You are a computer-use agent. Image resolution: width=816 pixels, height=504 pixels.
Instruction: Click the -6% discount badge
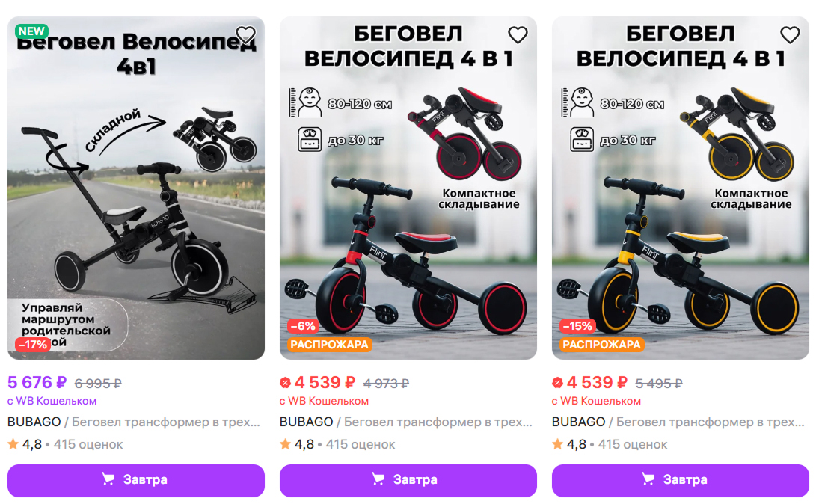[x=303, y=326]
